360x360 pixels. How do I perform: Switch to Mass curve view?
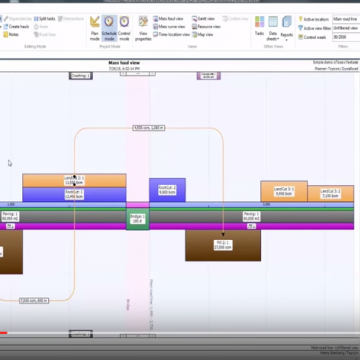click(x=169, y=27)
